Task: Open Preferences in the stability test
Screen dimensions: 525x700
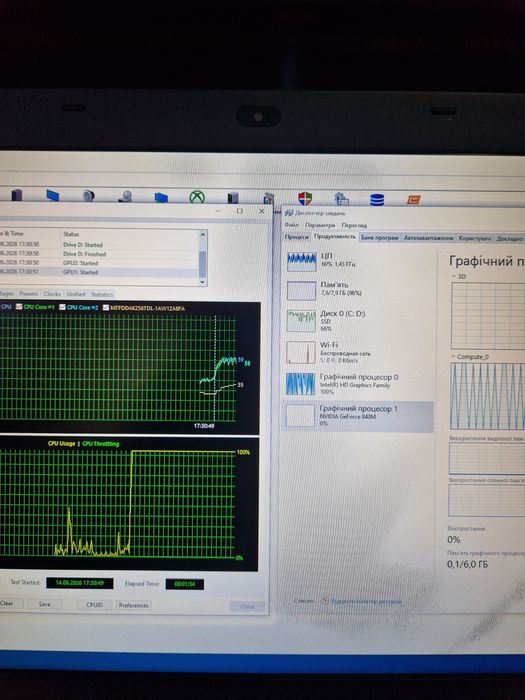Action: (x=133, y=605)
